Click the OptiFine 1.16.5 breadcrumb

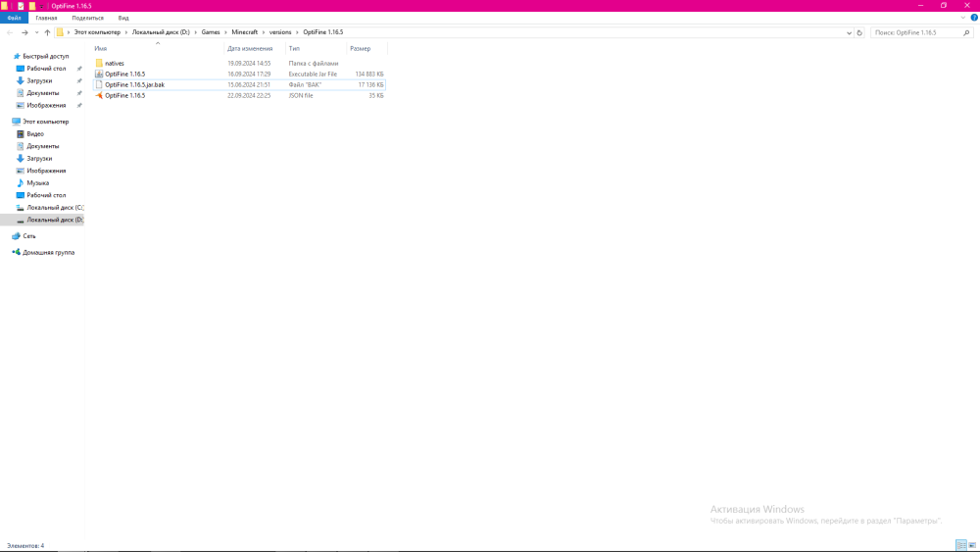point(323,32)
